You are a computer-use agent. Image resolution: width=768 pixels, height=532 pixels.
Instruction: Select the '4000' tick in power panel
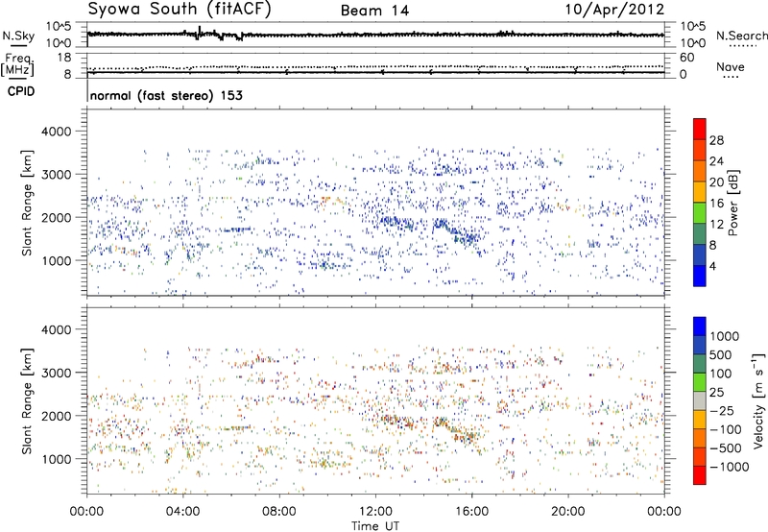(x=57, y=132)
